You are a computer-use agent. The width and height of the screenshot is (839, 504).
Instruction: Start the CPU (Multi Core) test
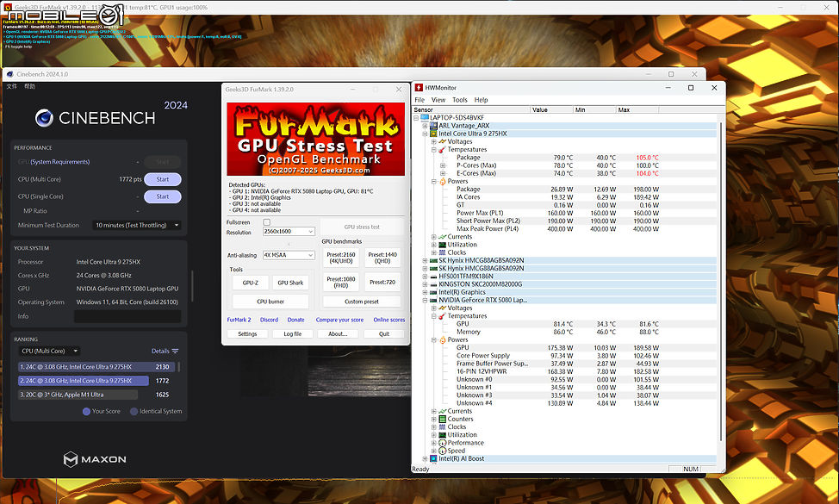163,179
